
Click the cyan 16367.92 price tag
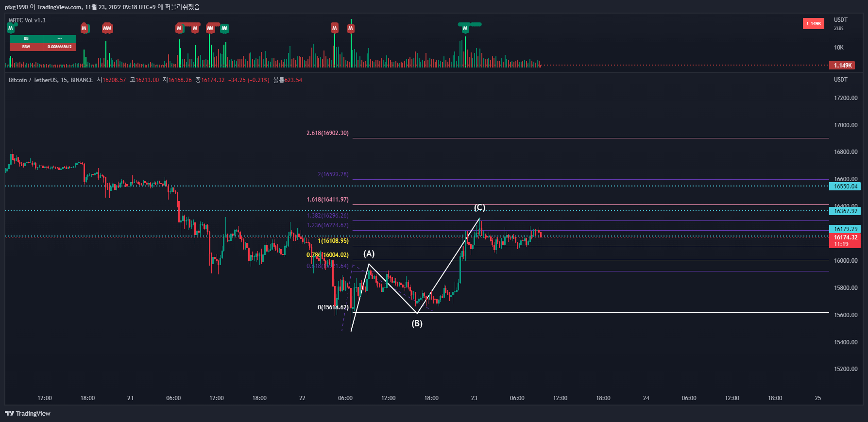[x=846, y=211]
